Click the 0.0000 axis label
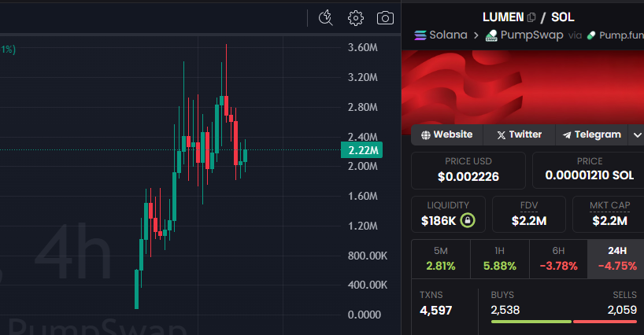Image resolution: width=644 pixels, height=335 pixels. (365, 315)
